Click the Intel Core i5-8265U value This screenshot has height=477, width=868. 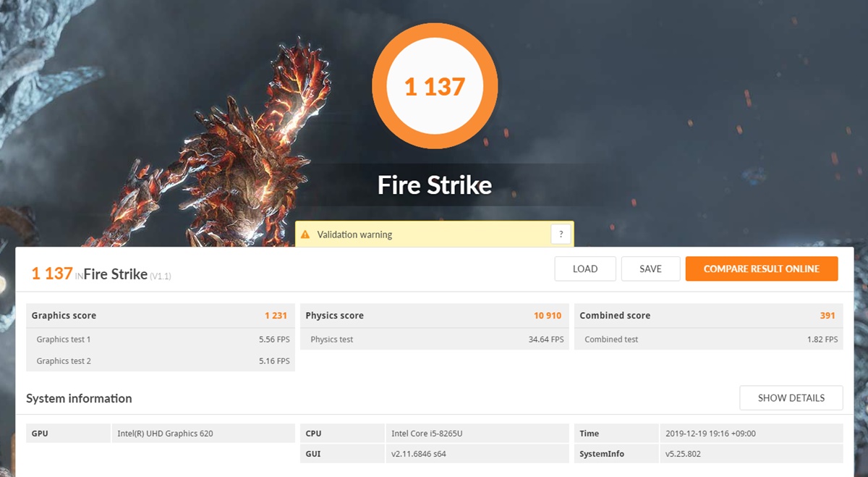point(427,434)
